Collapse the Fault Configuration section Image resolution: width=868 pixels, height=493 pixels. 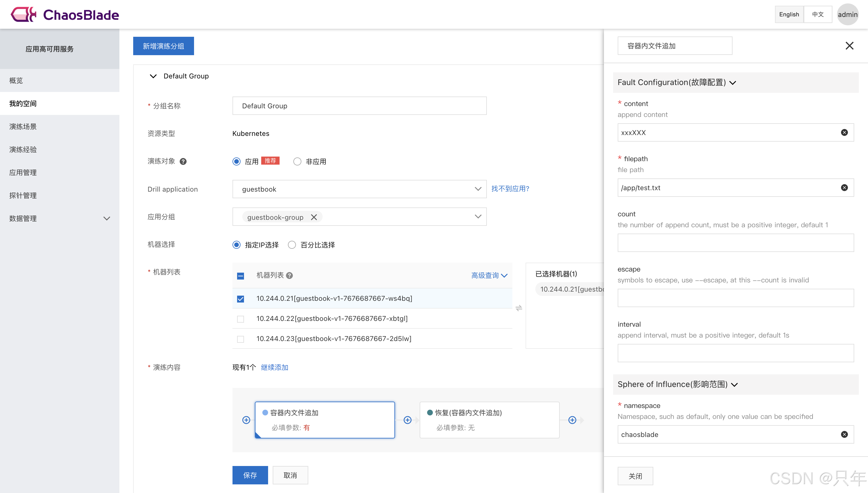[733, 83]
